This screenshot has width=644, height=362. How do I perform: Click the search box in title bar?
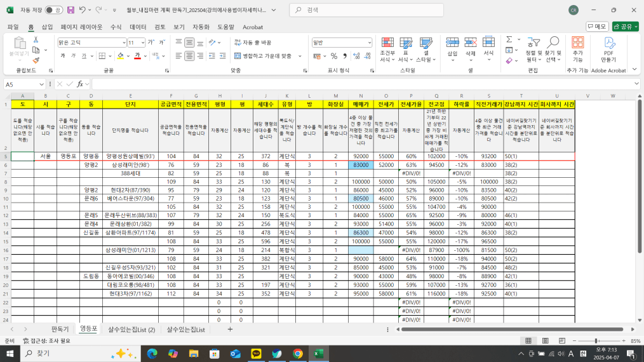366,10
